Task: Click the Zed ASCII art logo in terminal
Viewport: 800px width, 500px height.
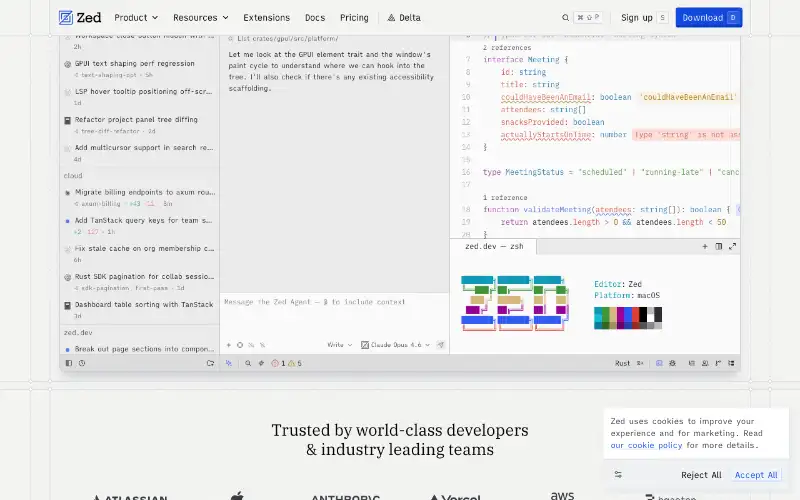Action: coord(514,303)
